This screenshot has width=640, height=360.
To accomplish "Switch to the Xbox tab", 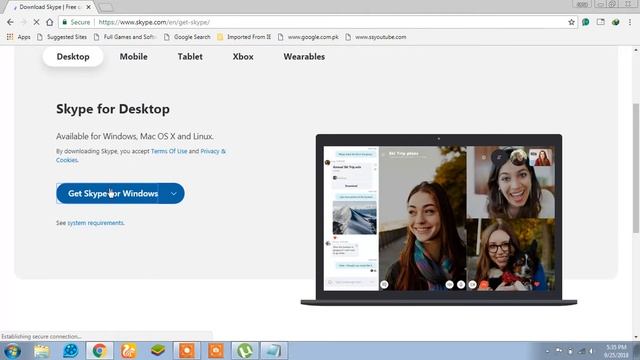I will point(243,57).
